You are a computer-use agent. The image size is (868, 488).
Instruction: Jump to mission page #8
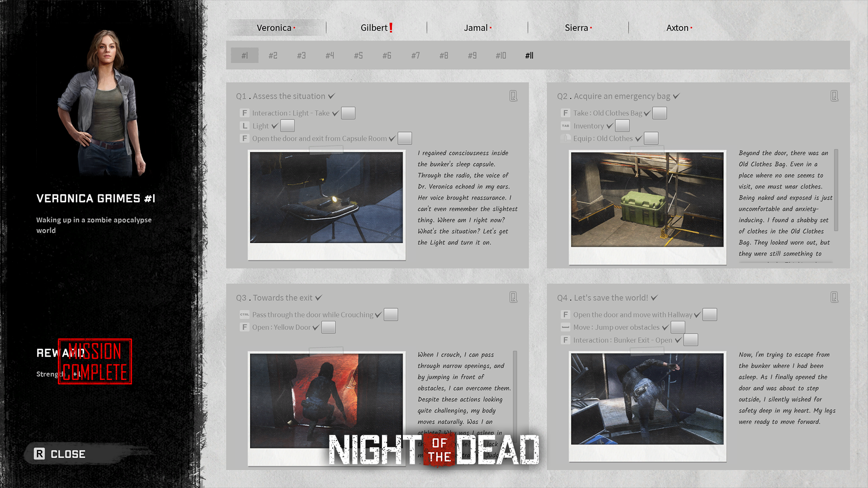pos(444,55)
